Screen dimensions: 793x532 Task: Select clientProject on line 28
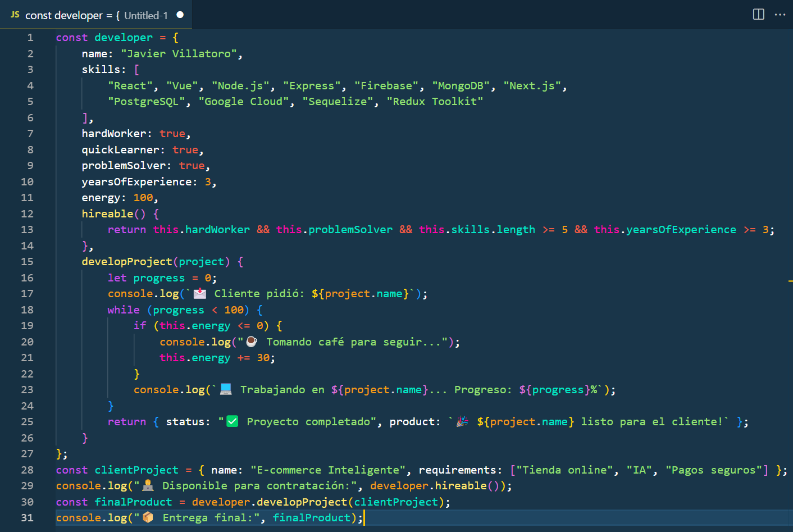(x=136, y=469)
